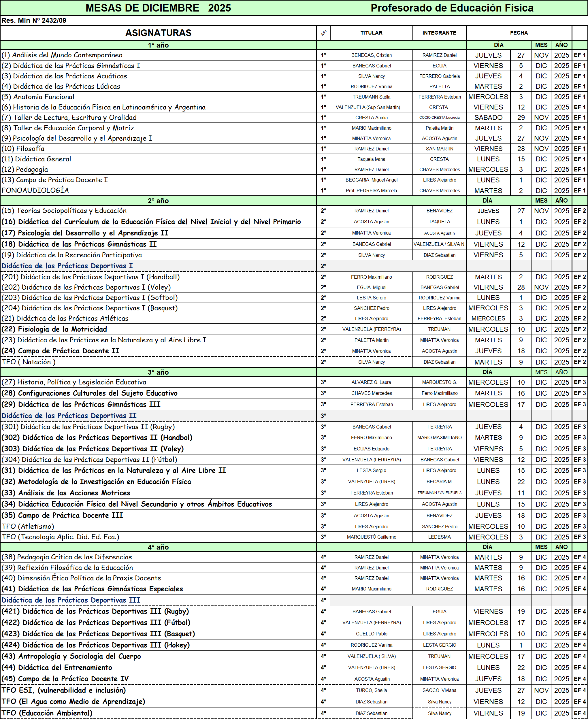Click Didáctica de las Prácticas Deportivas I heading
This screenshot has height=719, width=588.
coord(67,266)
